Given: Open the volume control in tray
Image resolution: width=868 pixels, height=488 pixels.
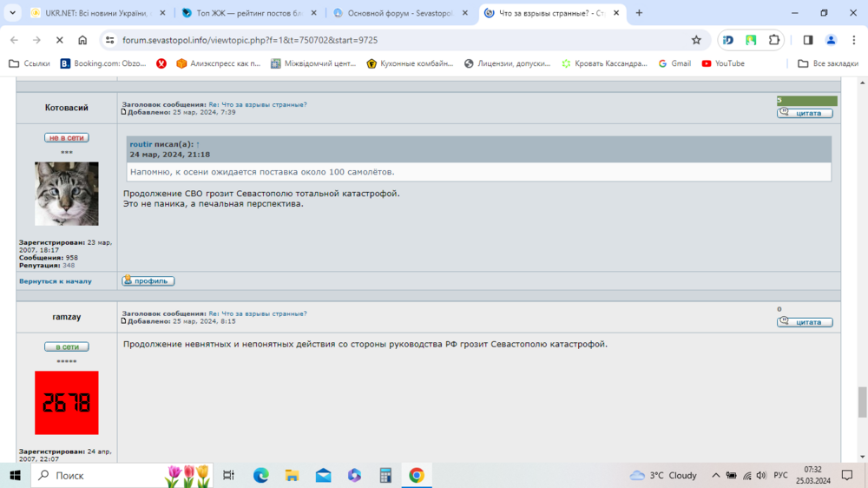Looking at the screenshot, I should tap(762, 475).
